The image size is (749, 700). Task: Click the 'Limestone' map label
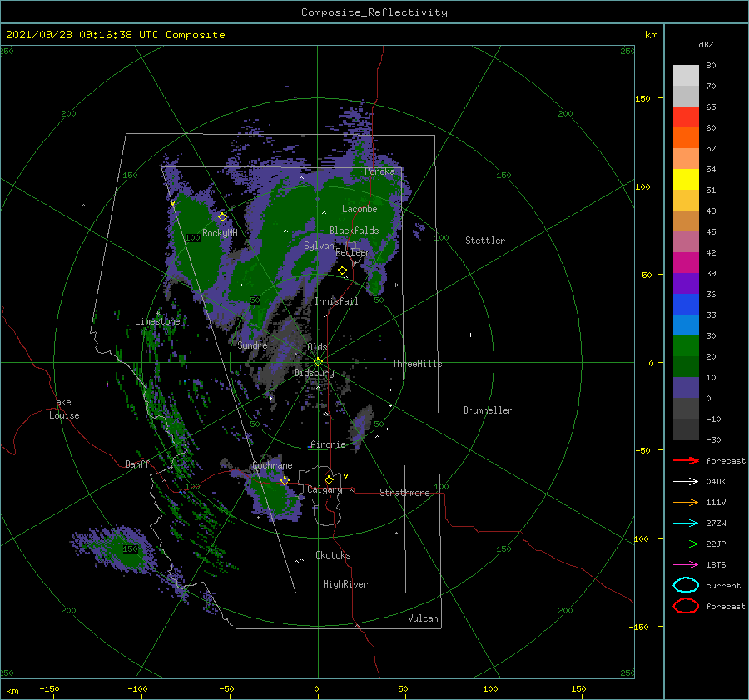coord(157,321)
